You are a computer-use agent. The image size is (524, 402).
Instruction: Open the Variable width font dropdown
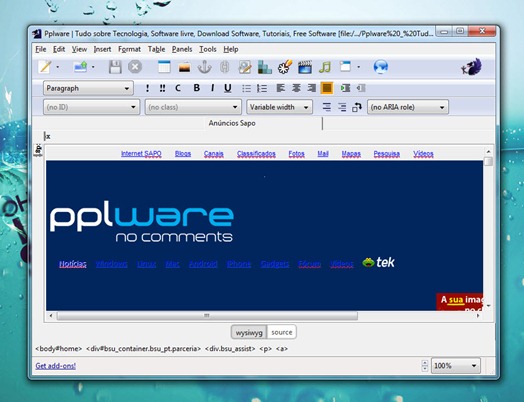279,107
